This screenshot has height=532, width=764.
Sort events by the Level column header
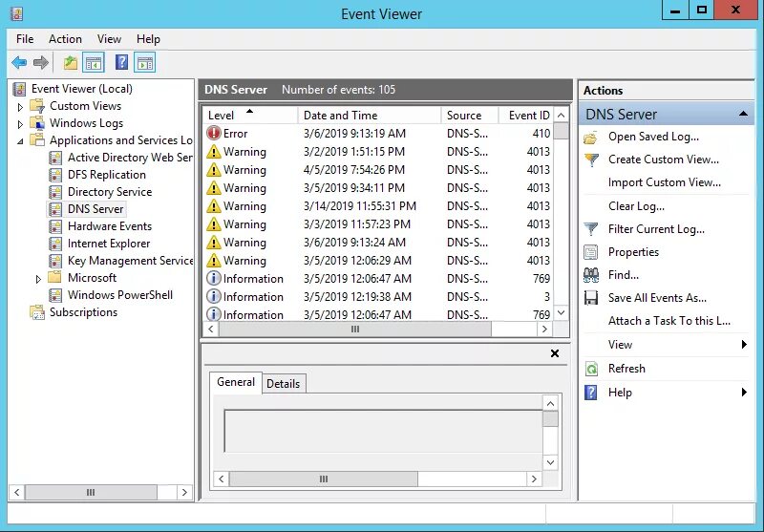tap(250, 115)
